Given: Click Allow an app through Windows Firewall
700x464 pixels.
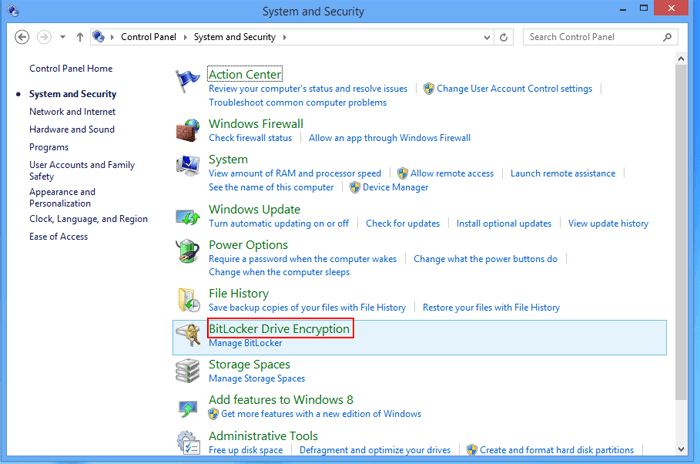Looking at the screenshot, I should pyautogui.click(x=390, y=138).
